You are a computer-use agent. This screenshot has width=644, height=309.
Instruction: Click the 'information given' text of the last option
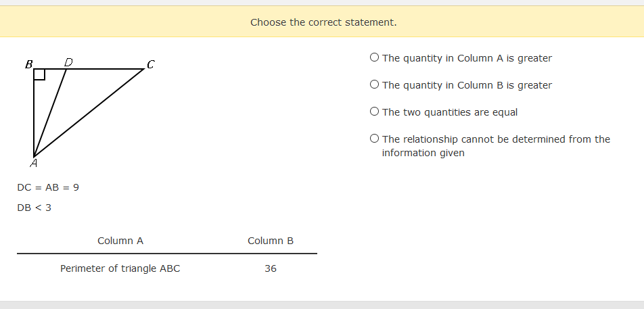pyautogui.click(x=423, y=153)
